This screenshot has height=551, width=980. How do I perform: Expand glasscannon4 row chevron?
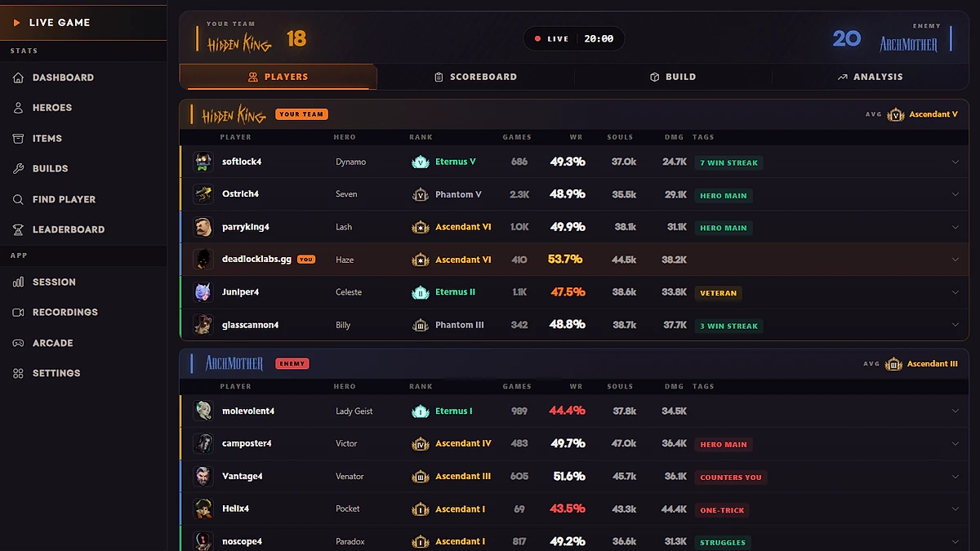pyautogui.click(x=955, y=325)
